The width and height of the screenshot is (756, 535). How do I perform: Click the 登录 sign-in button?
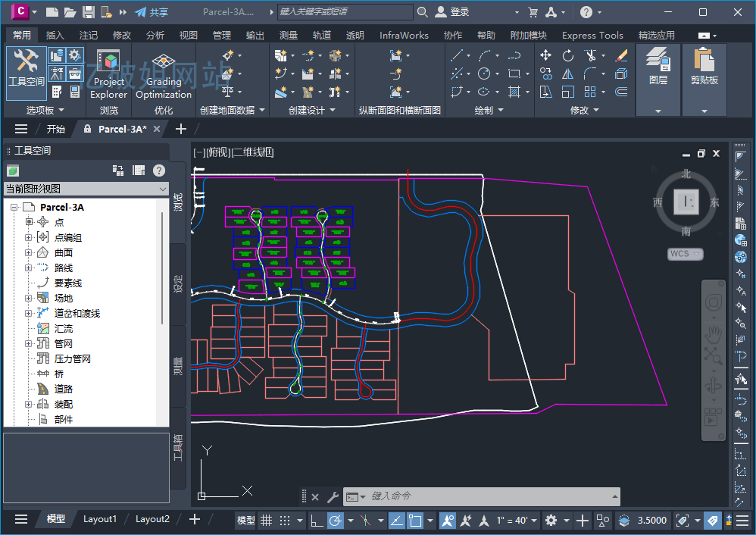click(452, 12)
